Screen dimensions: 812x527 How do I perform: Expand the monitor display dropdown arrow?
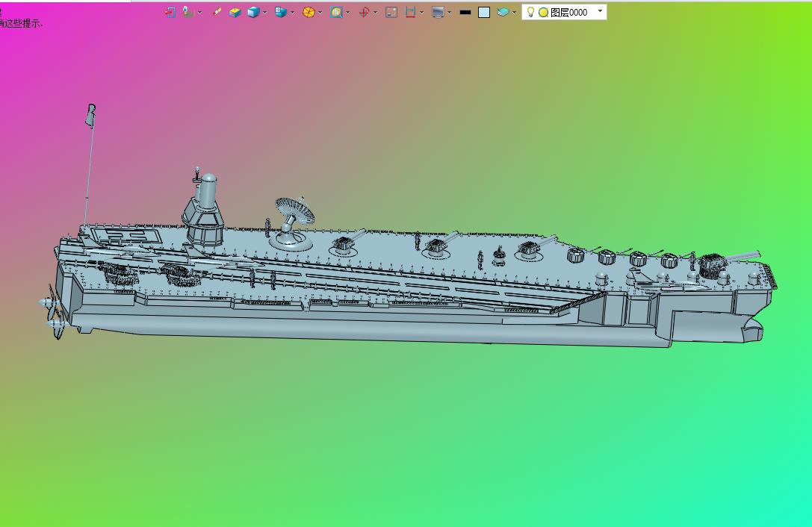pos(449,13)
